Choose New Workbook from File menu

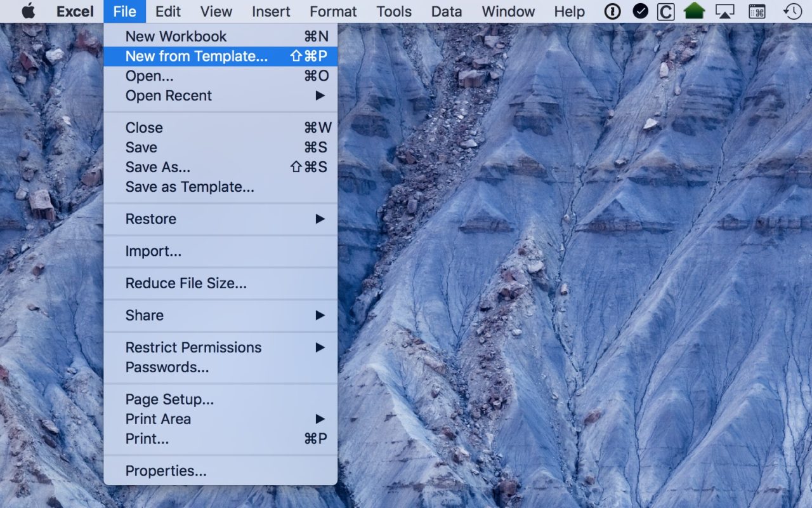click(x=221, y=36)
